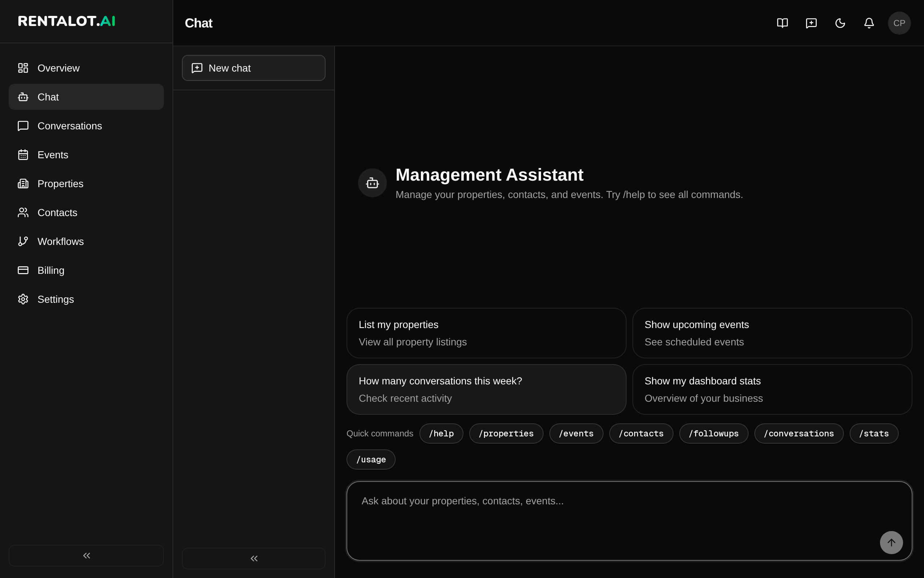Insert the /properties quick command
Viewport: 924px width, 578px height.
click(x=506, y=433)
